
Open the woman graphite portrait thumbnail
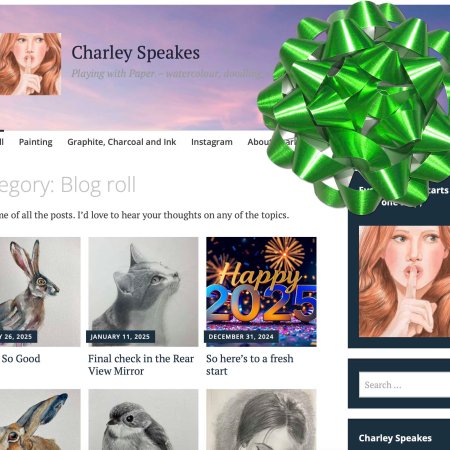tap(261, 420)
